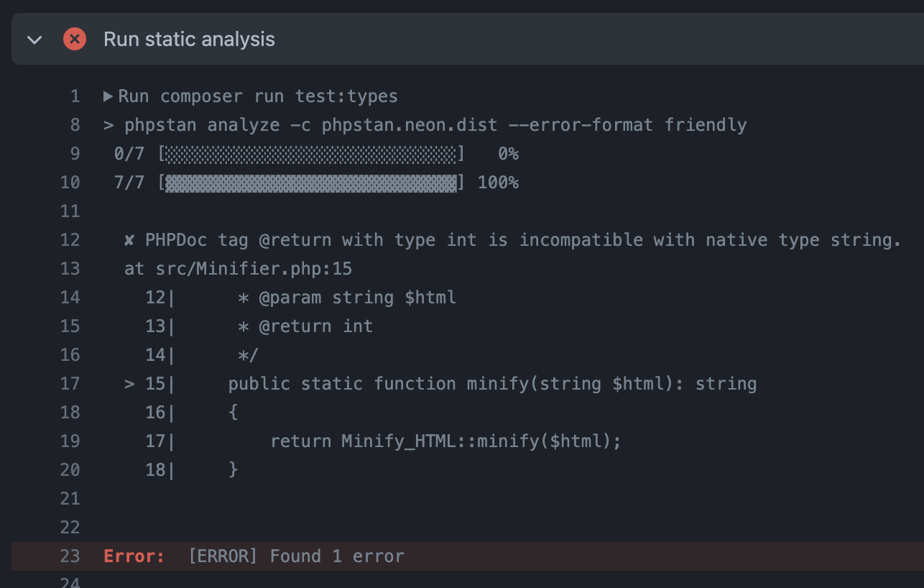Click the 0% progress indicator text

tap(508, 153)
